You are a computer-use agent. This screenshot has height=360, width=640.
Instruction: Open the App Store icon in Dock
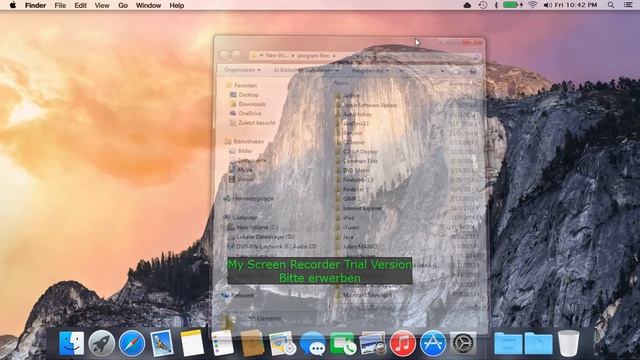point(433,343)
